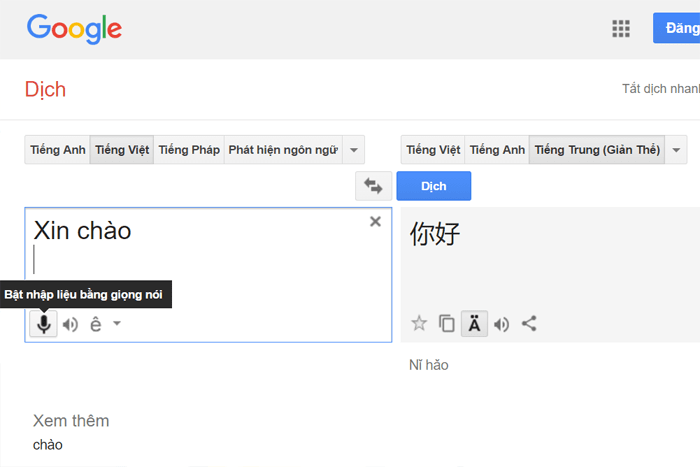This screenshot has height=467, width=700.
Task: Choose Tiếng Việt as target language
Action: click(433, 150)
